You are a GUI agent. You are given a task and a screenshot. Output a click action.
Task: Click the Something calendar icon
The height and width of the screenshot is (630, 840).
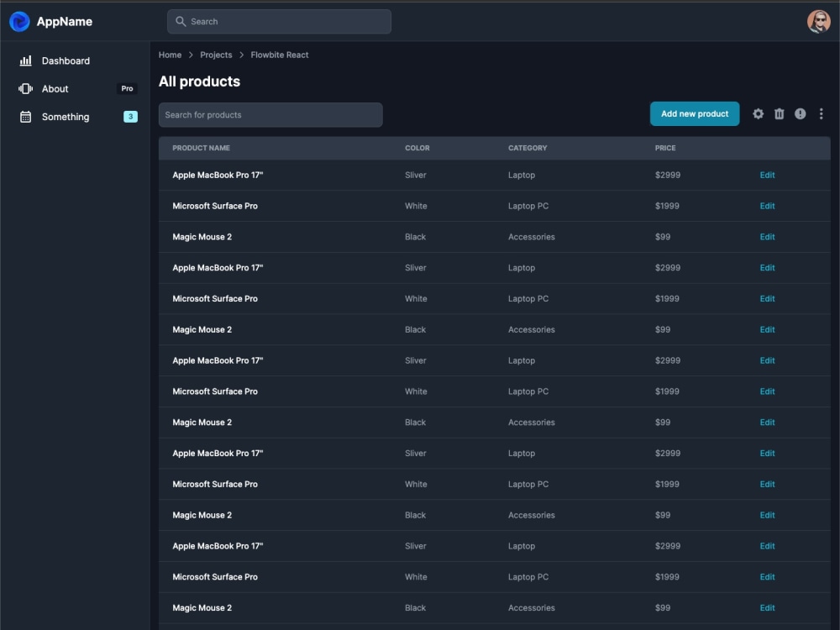(26, 116)
